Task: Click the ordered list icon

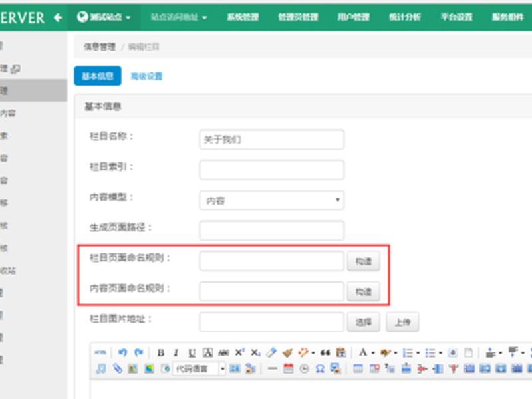Action: (408, 353)
